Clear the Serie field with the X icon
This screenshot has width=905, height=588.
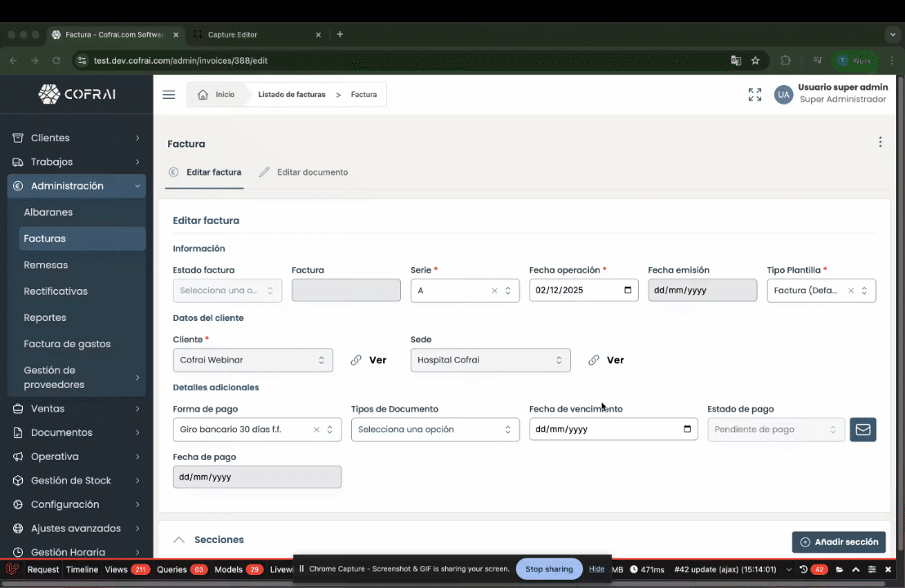(x=494, y=291)
